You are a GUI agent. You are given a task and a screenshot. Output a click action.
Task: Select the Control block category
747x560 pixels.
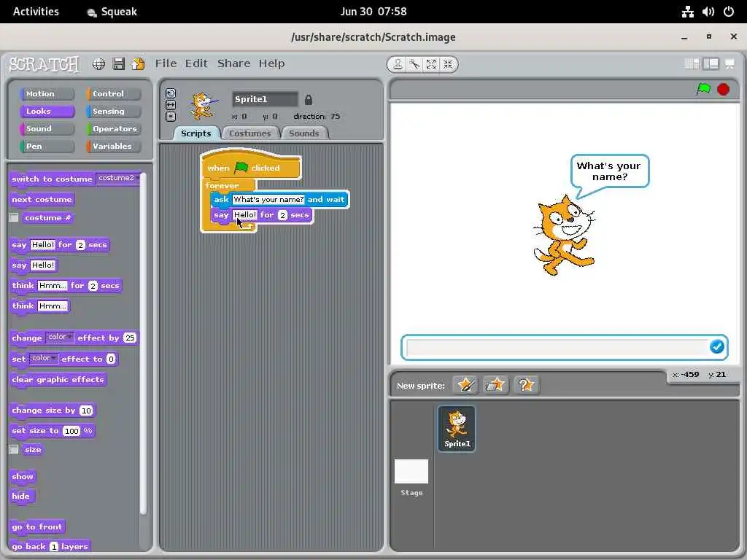[113, 94]
